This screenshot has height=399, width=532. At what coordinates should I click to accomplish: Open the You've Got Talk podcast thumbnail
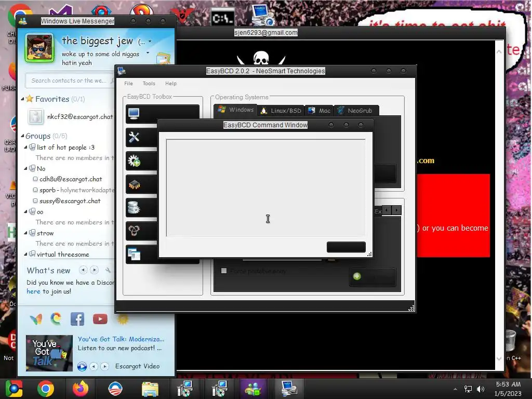coord(49,353)
